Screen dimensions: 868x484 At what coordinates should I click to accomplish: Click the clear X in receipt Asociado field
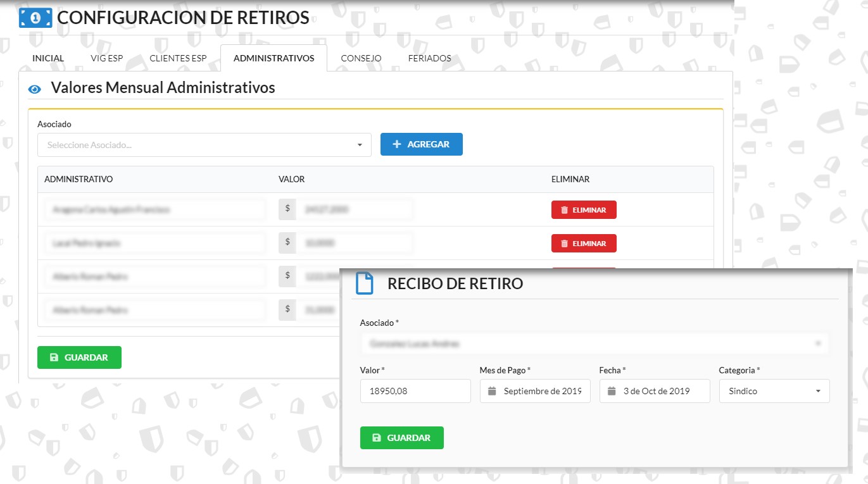(818, 344)
